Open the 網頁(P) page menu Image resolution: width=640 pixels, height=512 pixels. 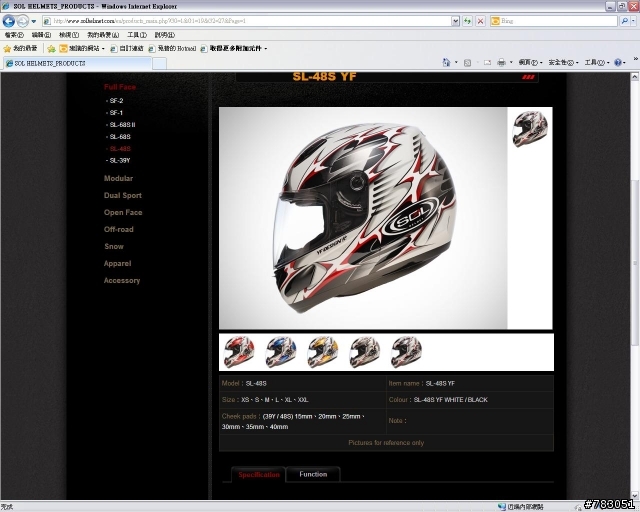[530, 62]
